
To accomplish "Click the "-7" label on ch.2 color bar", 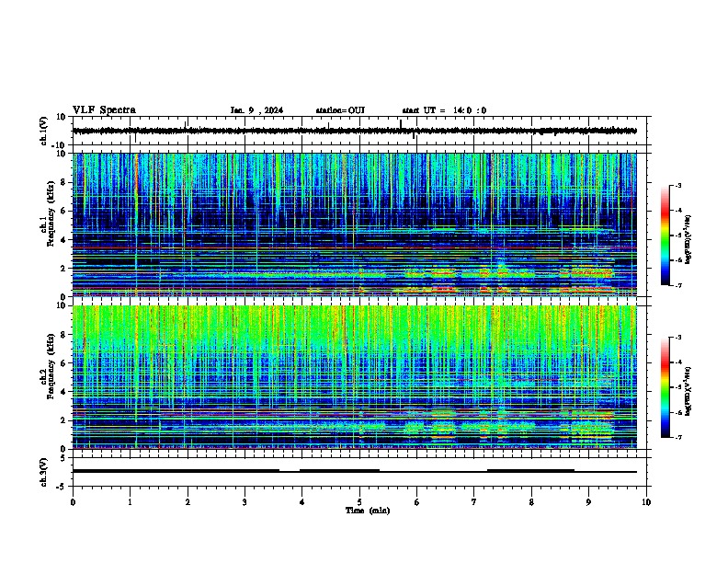I will tap(678, 437).
